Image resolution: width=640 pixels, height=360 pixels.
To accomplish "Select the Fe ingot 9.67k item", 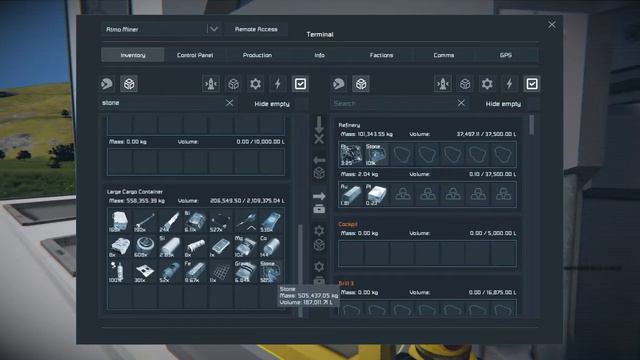I will (195, 271).
